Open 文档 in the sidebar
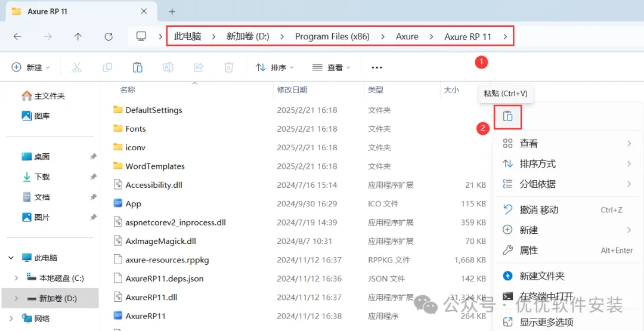 pos(42,197)
